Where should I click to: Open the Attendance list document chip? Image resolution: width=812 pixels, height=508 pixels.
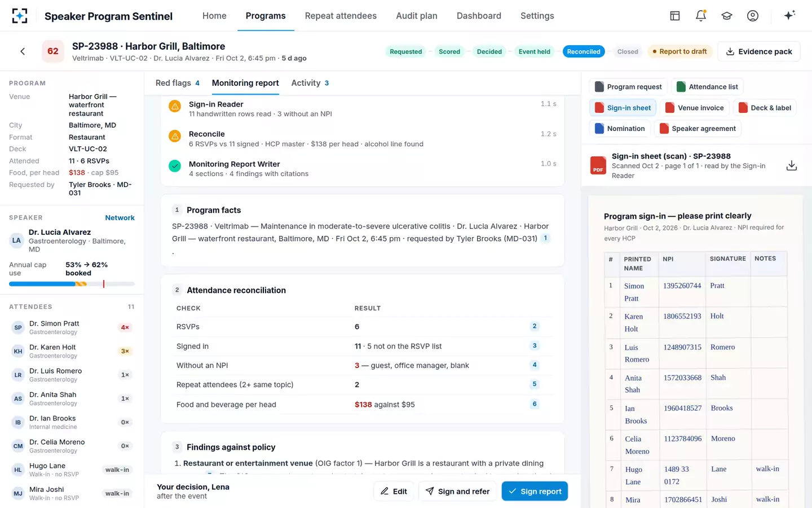click(x=708, y=87)
